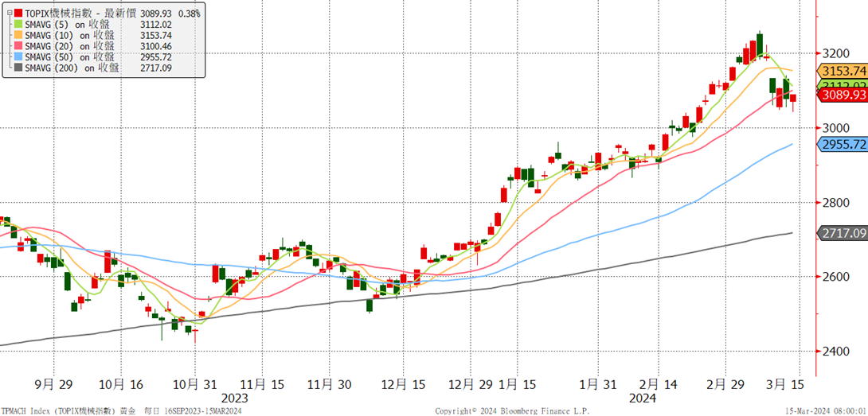
Task: Click the 3200 price axis label
Action: [836, 53]
